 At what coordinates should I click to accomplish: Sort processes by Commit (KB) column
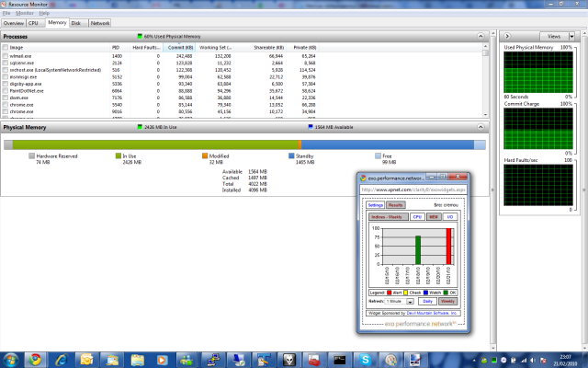pos(181,47)
